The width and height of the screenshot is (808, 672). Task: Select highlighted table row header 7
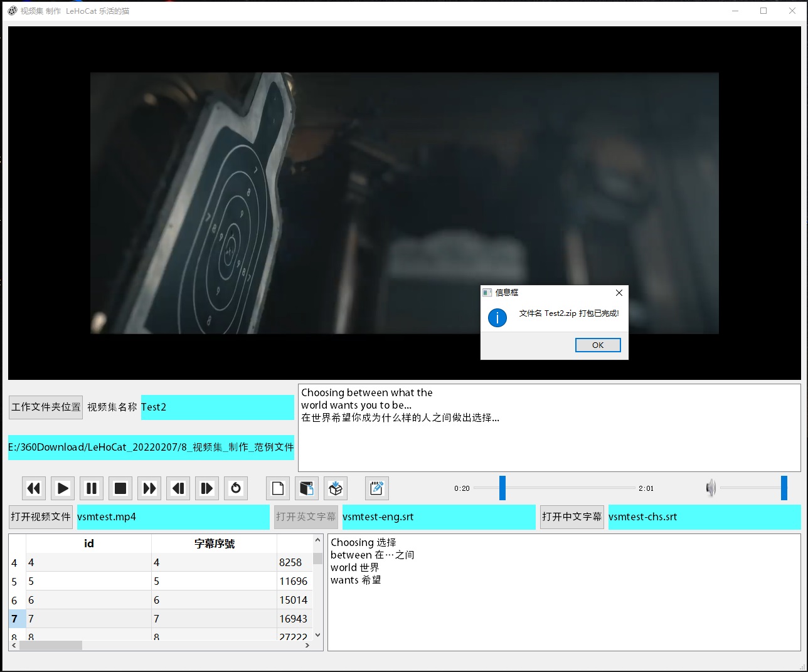17,619
